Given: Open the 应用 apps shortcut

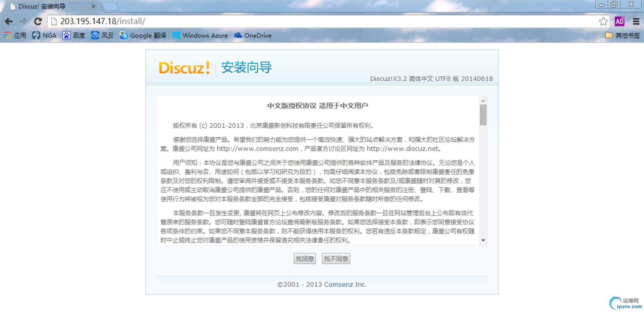Looking at the screenshot, I should (x=15, y=36).
